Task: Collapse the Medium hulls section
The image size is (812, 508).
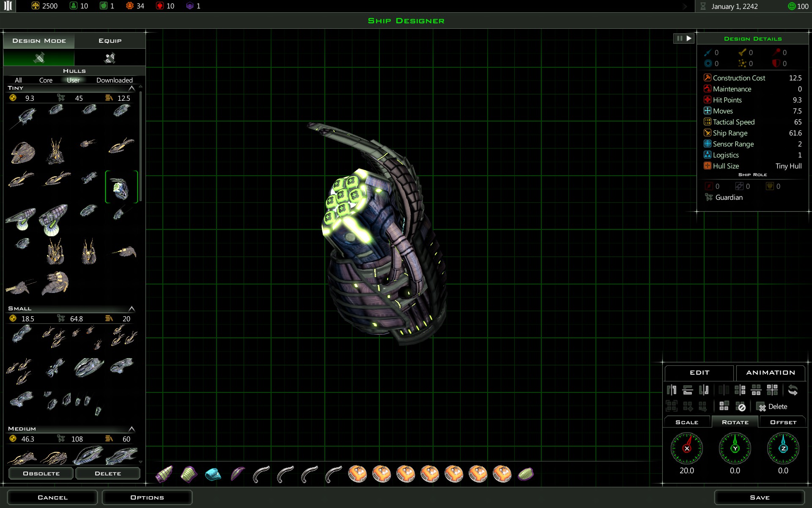Action: coord(132,429)
